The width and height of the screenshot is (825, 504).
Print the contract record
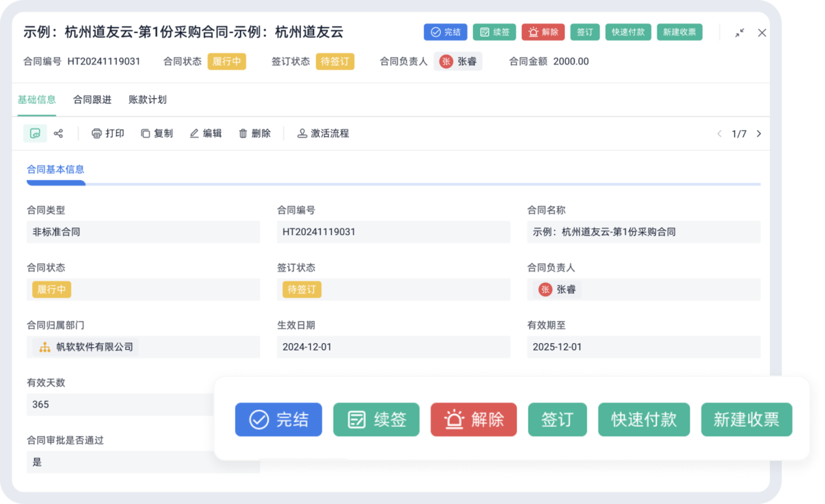(108, 133)
